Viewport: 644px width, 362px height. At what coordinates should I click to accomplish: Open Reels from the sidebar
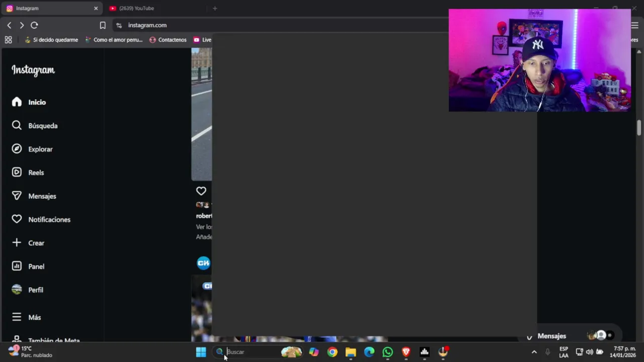pyautogui.click(x=28, y=172)
